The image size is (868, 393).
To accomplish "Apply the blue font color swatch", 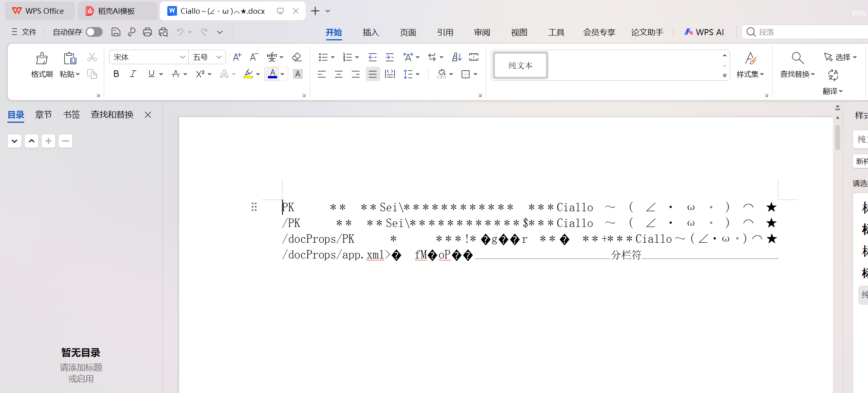I will (x=273, y=74).
